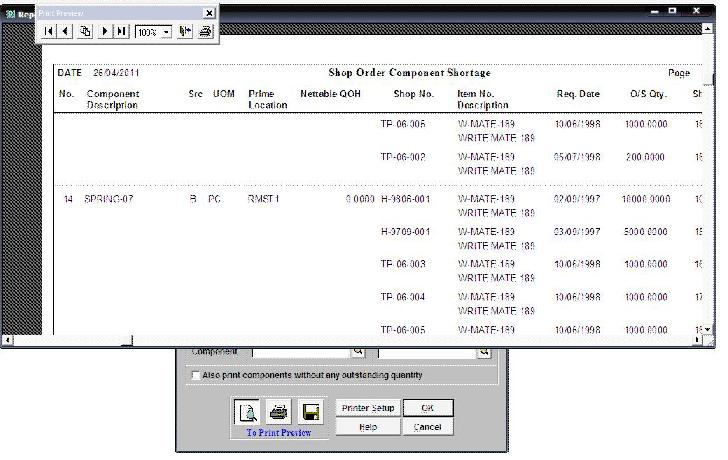Open lookup beside first Component field
This screenshot has width=728, height=460.
tap(358, 352)
